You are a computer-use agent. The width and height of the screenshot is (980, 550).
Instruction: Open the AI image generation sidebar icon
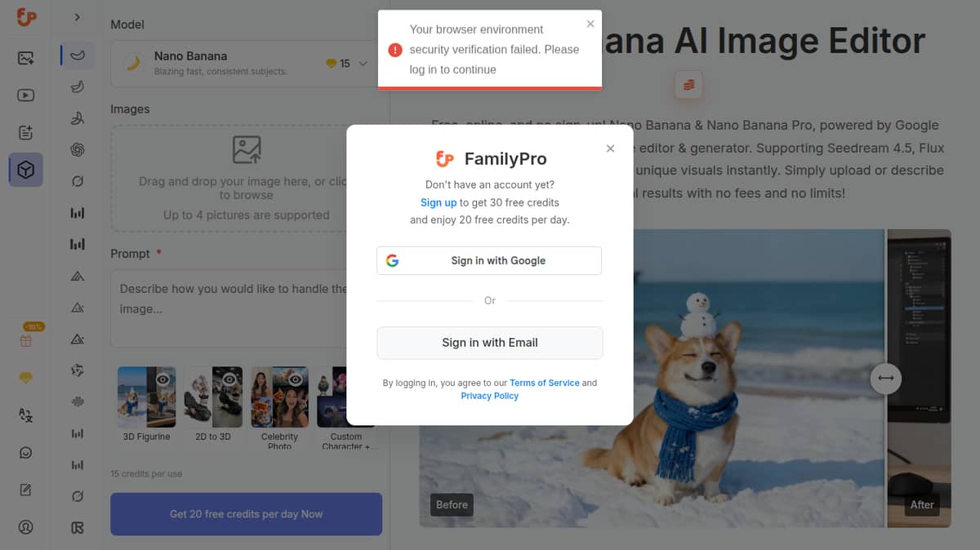click(x=25, y=58)
